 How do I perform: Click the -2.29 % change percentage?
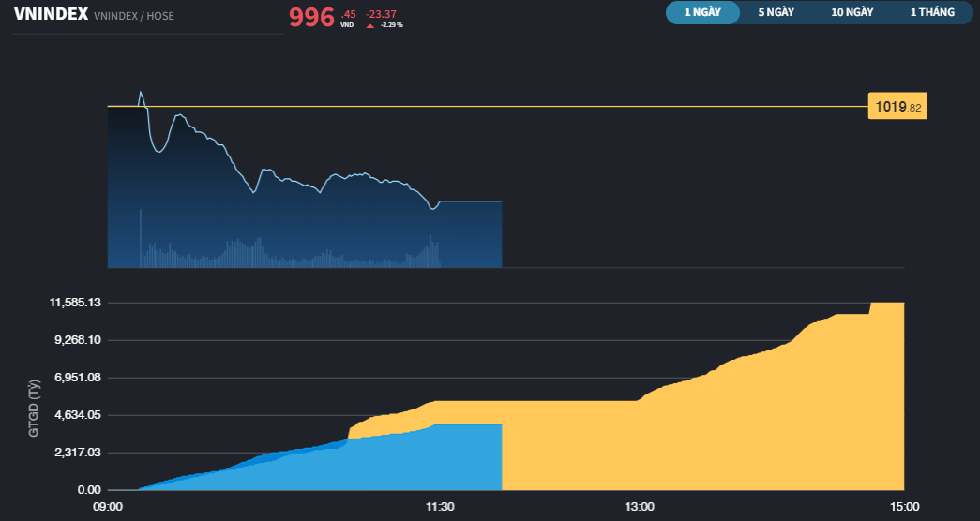tap(392, 25)
